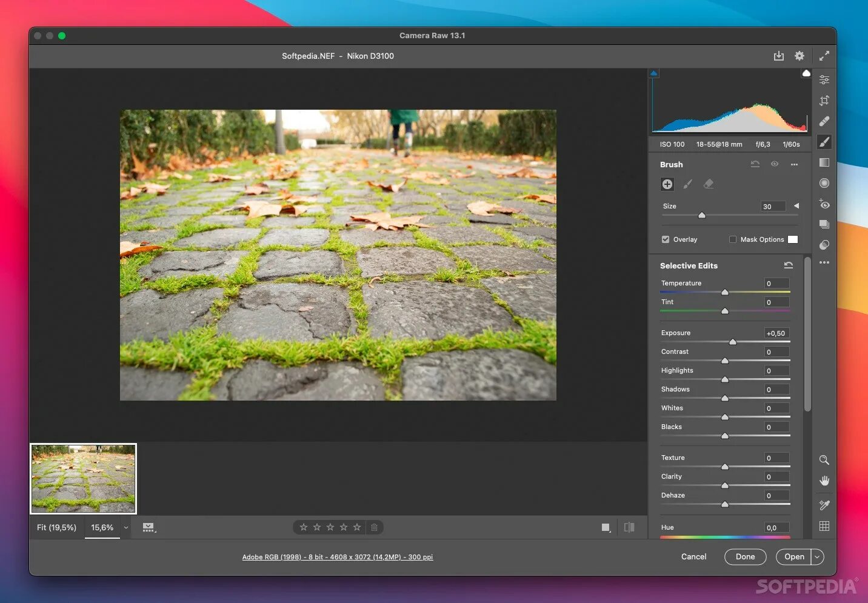Viewport: 868px width, 603px height.
Task: Click the Selective Edits panel scrollbar
Action: tap(807, 334)
